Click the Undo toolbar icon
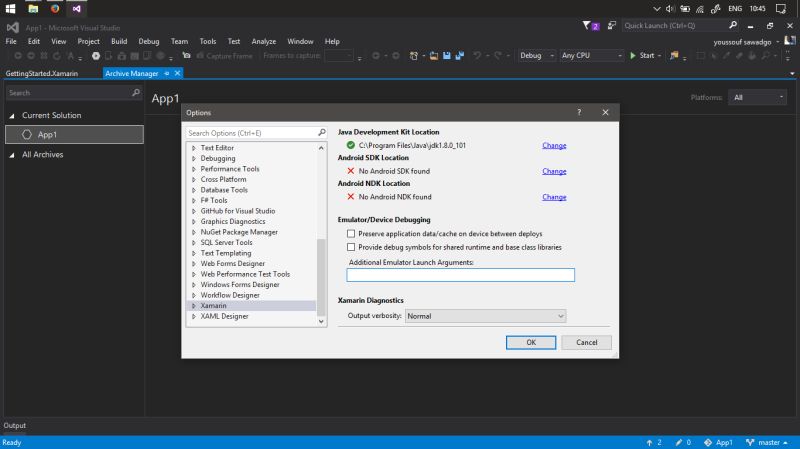 pyautogui.click(x=477, y=56)
